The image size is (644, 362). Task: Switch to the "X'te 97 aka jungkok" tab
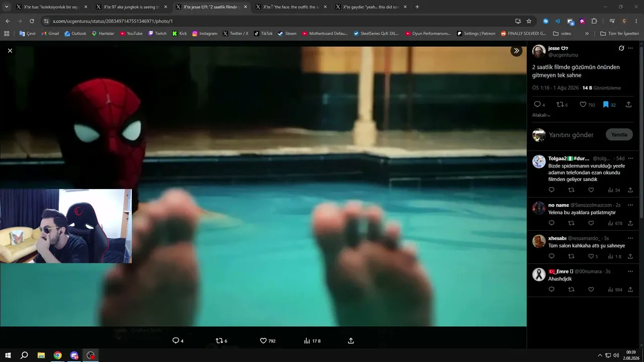(131, 7)
